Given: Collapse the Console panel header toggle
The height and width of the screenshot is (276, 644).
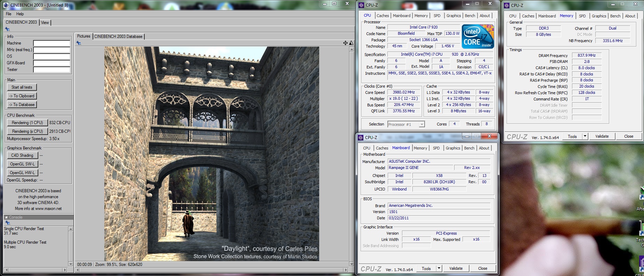Looking at the screenshot, I should (x=6, y=217).
